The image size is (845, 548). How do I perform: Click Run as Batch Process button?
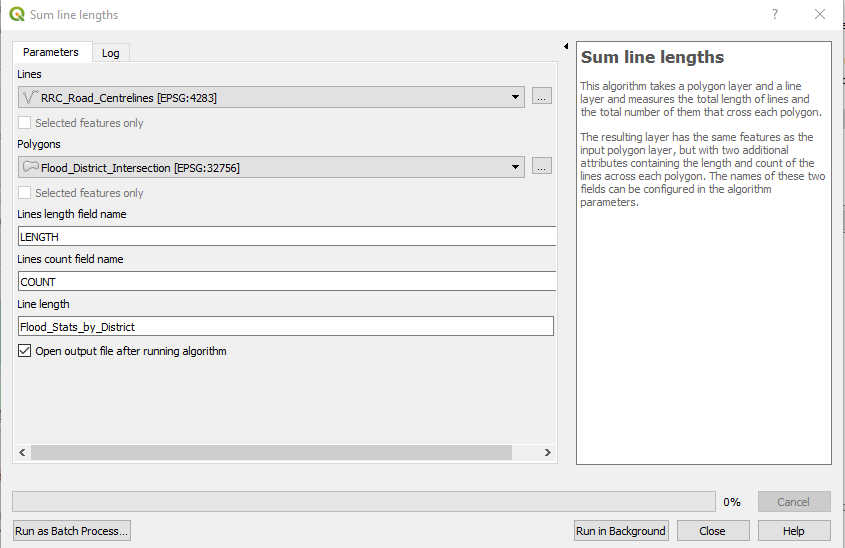click(72, 531)
